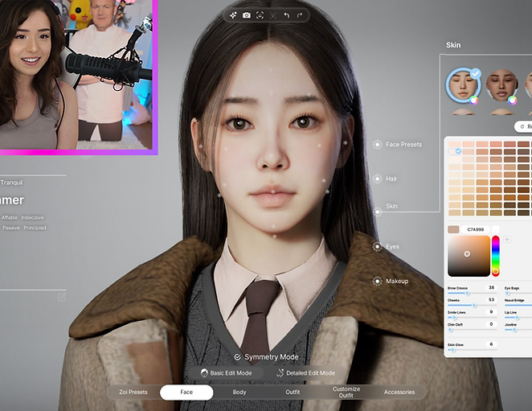Open the camera photo mode icon
Image resolution: width=532 pixels, height=411 pixels.
pos(247,15)
